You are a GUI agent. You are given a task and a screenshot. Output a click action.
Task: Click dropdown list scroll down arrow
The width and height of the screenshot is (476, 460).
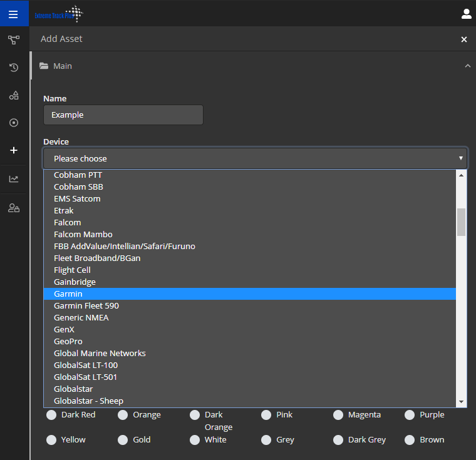[x=461, y=402]
